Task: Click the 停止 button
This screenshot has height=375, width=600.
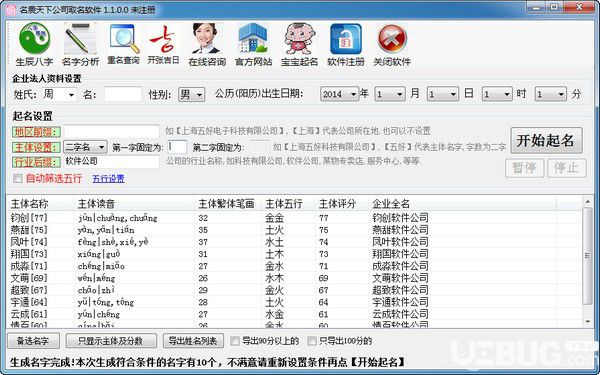Action: pyautogui.click(x=566, y=168)
